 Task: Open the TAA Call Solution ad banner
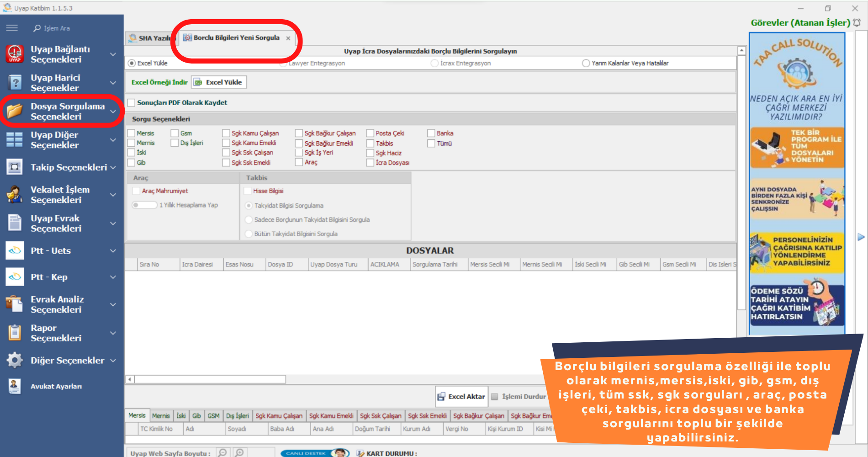[797, 183]
